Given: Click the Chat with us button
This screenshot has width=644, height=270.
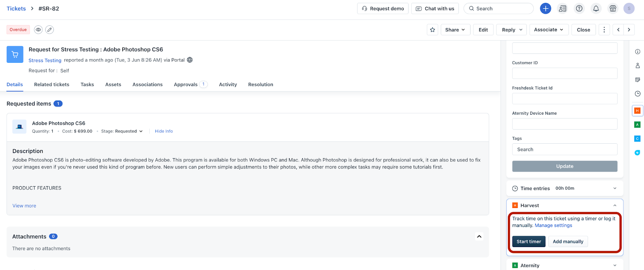Looking at the screenshot, I should click(435, 8).
